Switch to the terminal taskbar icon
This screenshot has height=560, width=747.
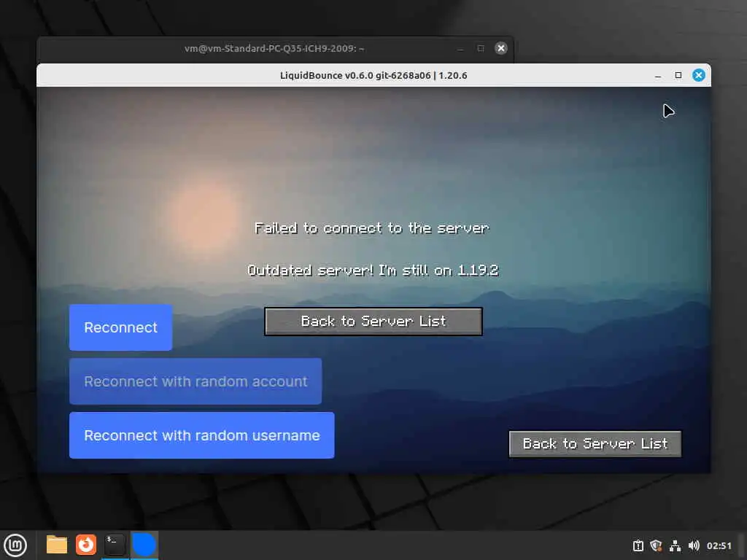pos(115,545)
